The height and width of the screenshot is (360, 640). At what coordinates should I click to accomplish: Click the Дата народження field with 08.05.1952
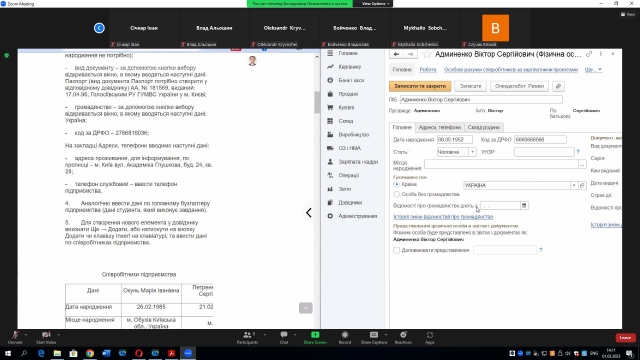(x=454, y=140)
